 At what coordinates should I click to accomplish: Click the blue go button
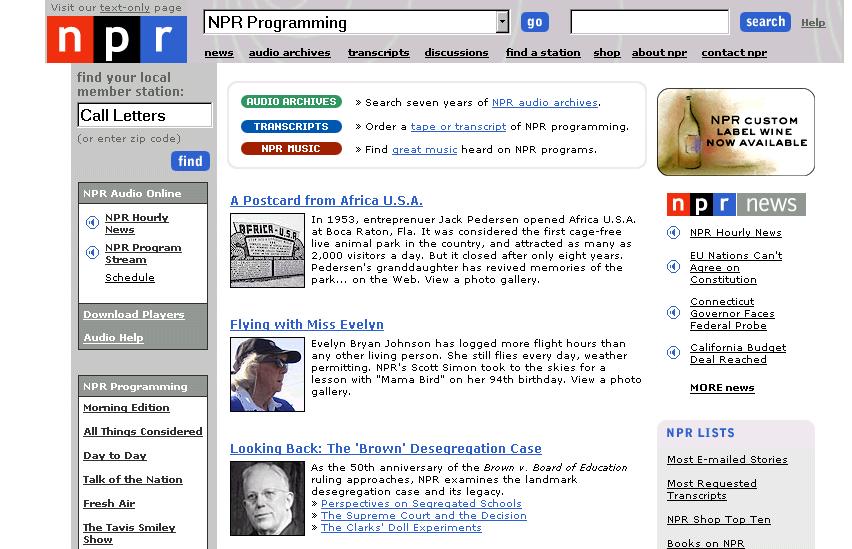pos(535,22)
